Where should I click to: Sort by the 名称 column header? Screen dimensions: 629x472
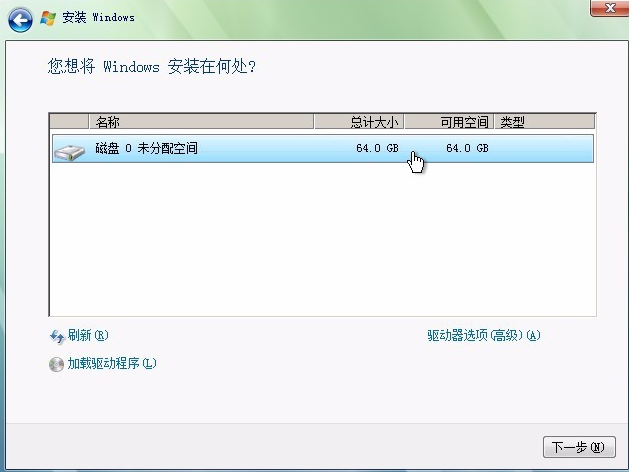(201, 122)
